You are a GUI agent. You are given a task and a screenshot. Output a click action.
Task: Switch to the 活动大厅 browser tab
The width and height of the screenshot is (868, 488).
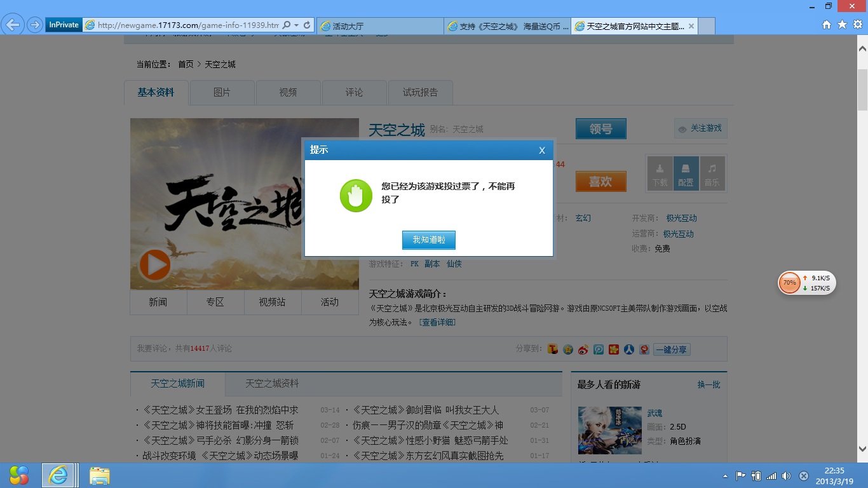tap(379, 26)
